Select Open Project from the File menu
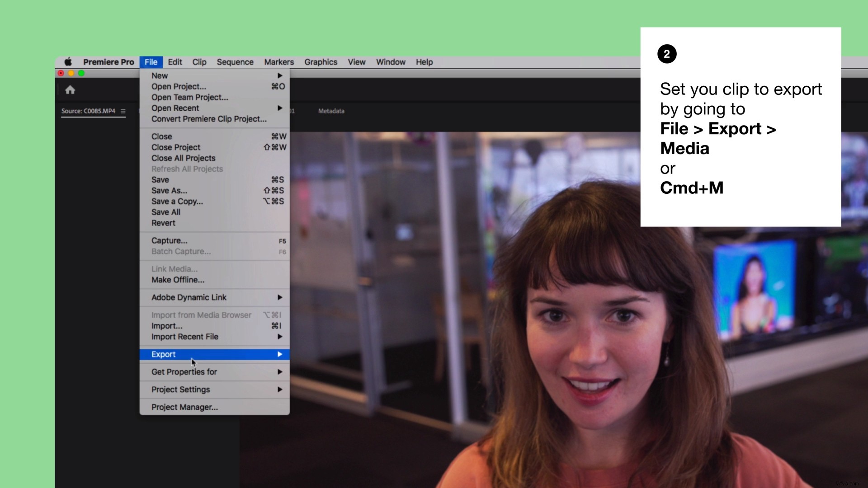 click(179, 86)
